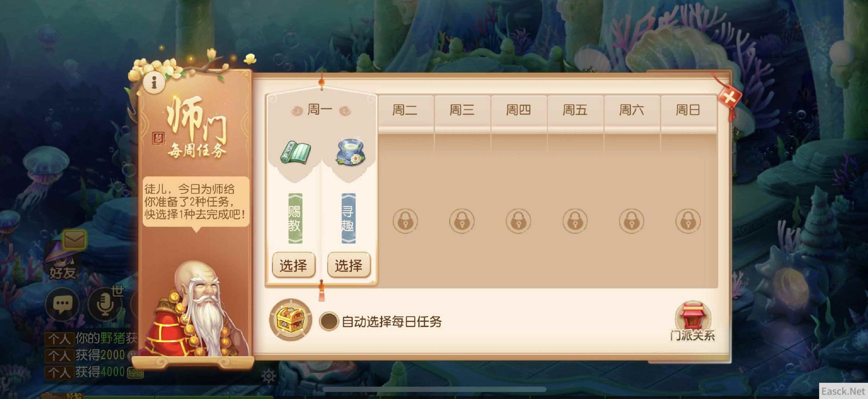Enable 自动选择每日任务 toggle
Viewport: 868px width, 399px height.
pos(329,321)
